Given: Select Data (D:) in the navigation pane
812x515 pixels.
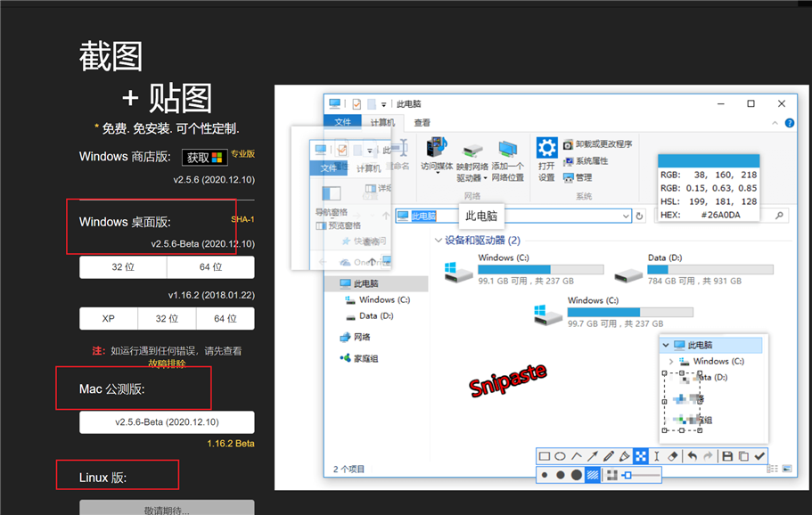Looking at the screenshot, I should (x=370, y=315).
